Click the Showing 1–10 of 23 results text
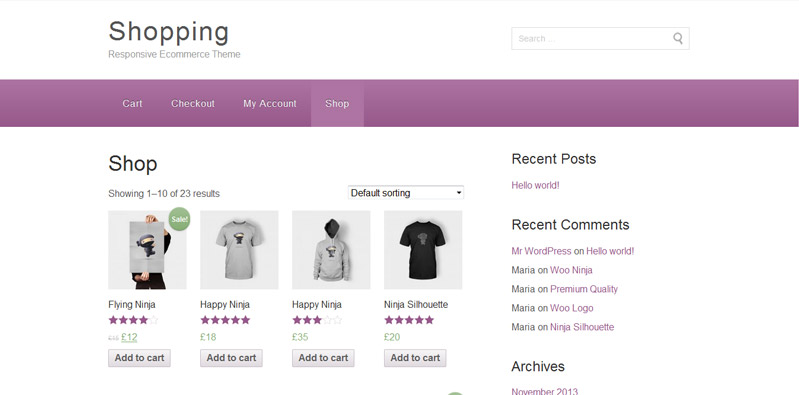Screen dimensions: 799x395 (164, 194)
